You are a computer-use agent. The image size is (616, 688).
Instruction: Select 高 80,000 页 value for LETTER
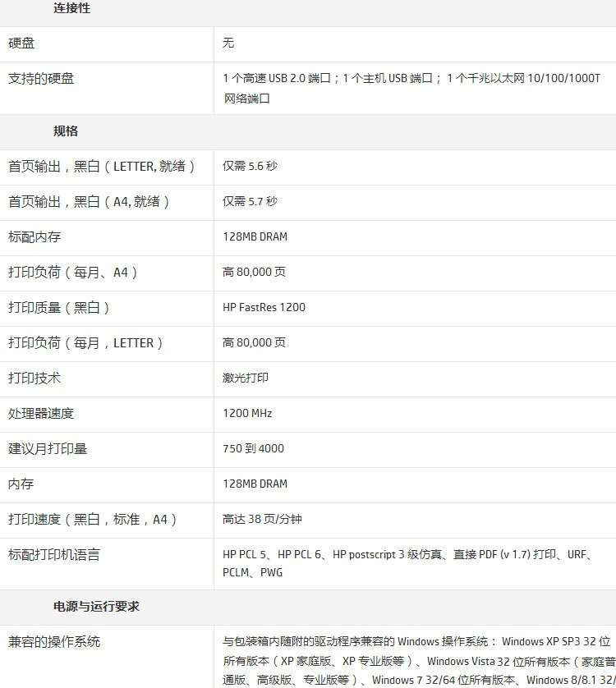(x=255, y=342)
